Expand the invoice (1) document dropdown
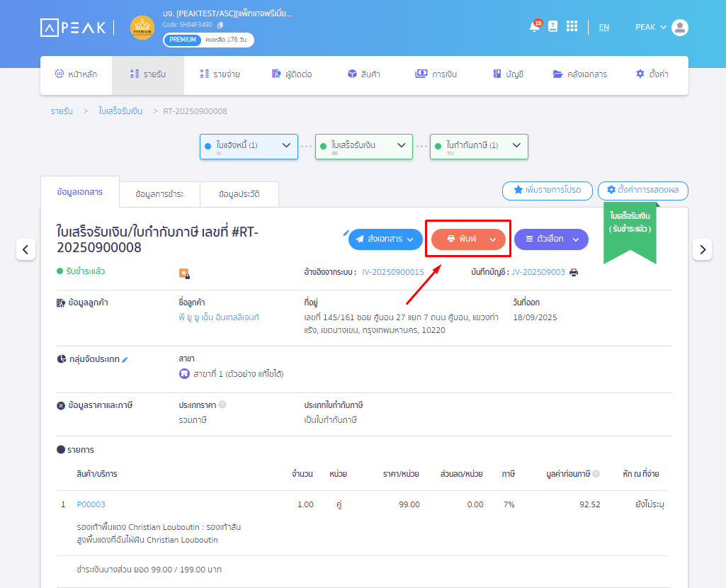The height and width of the screenshot is (588, 726). tap(285, 145)
